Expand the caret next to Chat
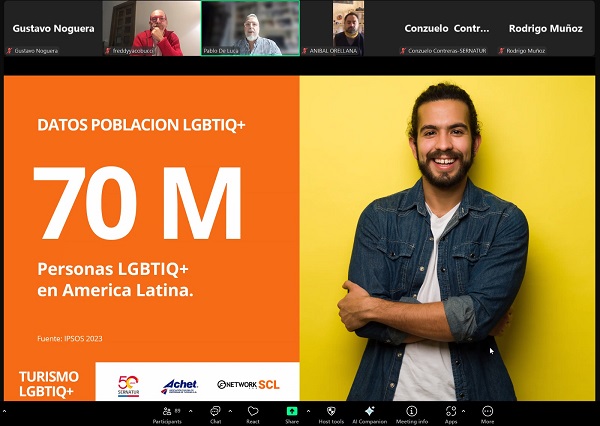600x426 pixels. (230, 409)
